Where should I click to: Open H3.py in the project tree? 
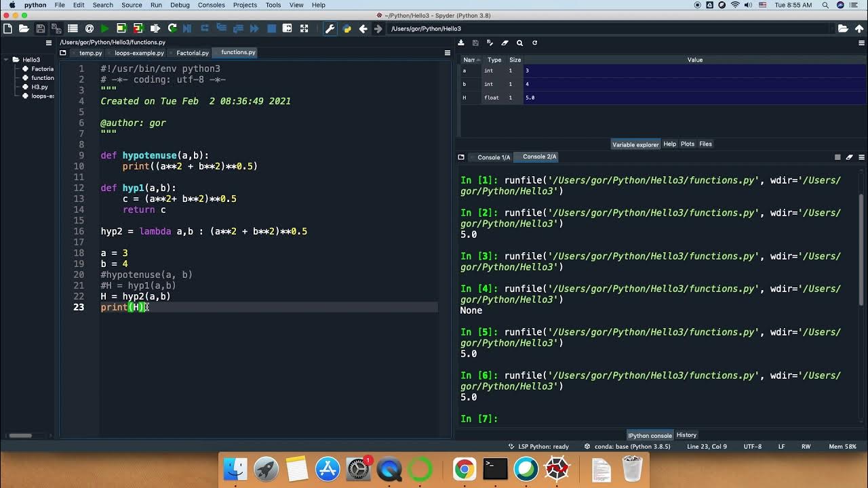pos(39,87)
